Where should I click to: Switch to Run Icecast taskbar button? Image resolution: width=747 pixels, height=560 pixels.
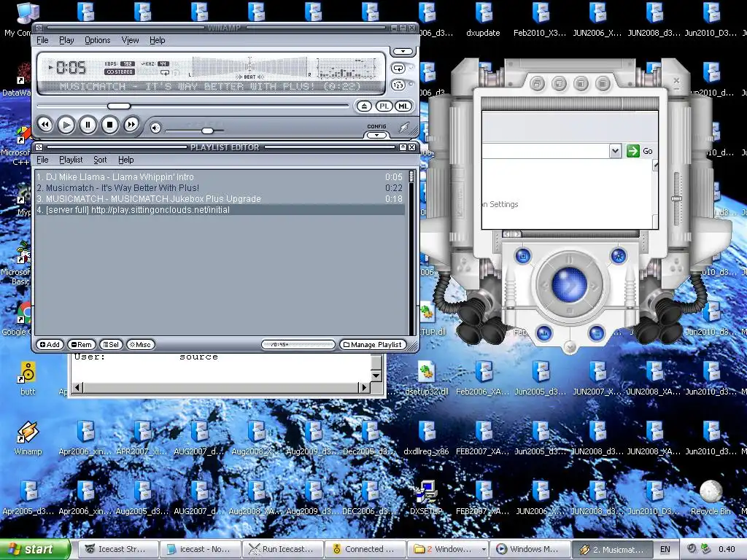pos(283,549)
